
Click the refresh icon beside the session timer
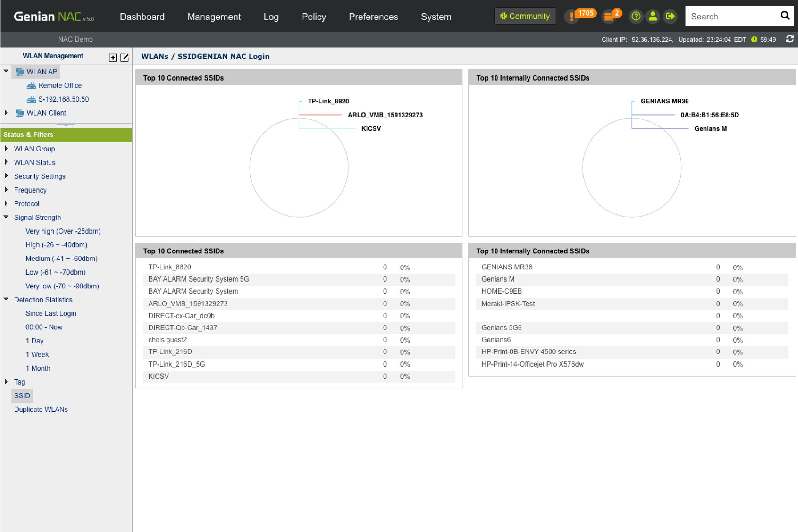tap(790, 39)
